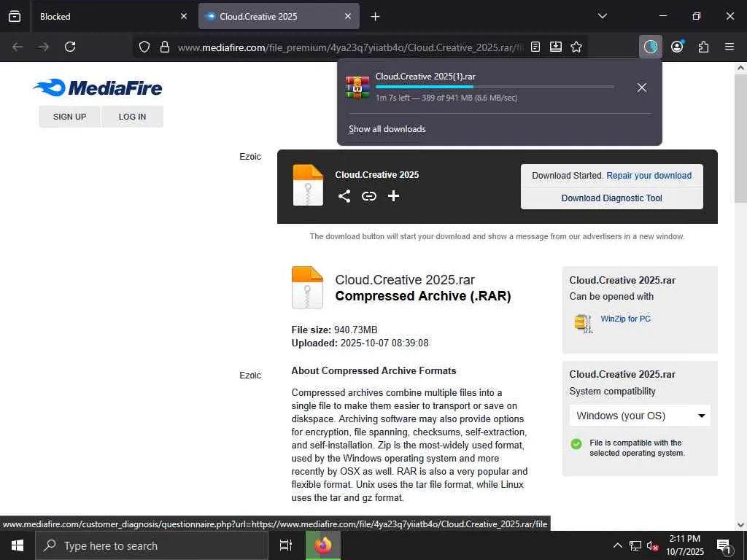Click the install/save page icon in address bar
747x560 pixels.
555,47
